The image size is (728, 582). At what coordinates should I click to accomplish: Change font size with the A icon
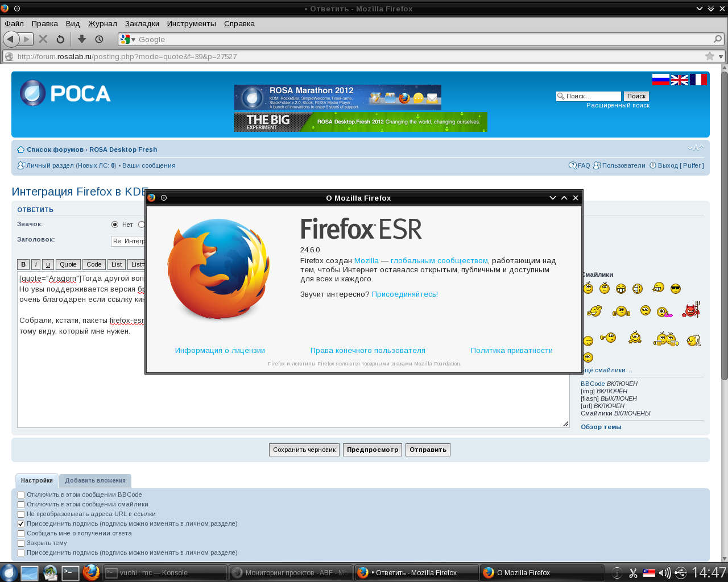pos(696,148)
